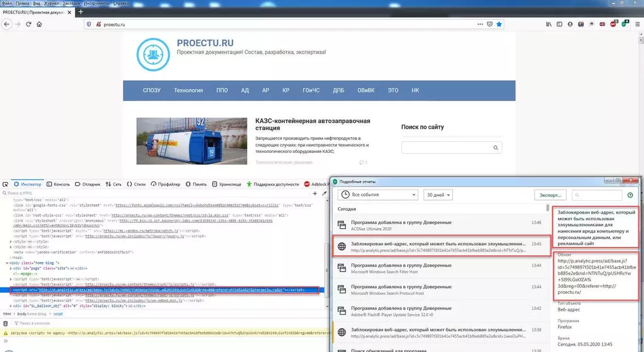Image resolution: width=644 pixels, height=352 pixels.
Task: Open the Профайлер tab
Action: 166,184
